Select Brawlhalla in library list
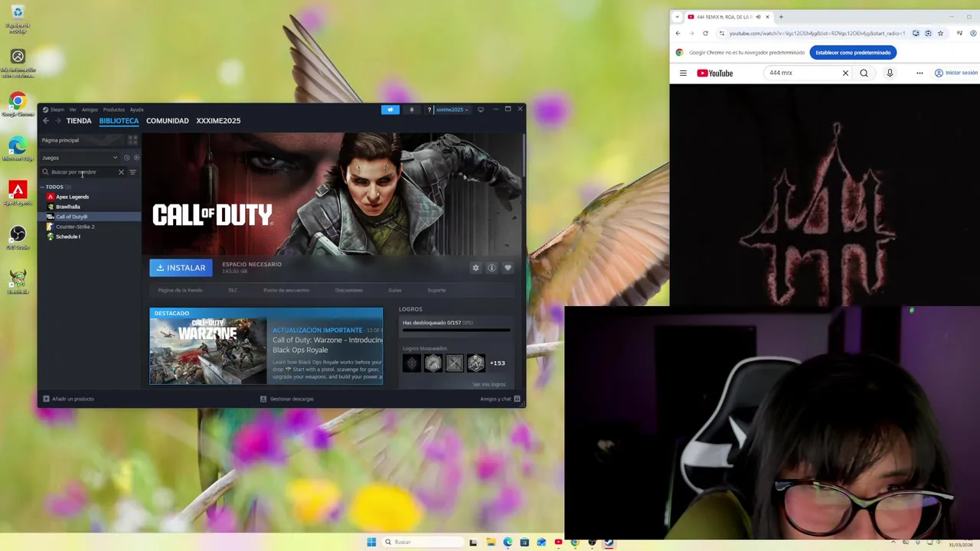Screen dimensions: 980x551 [x=67, y=207]
